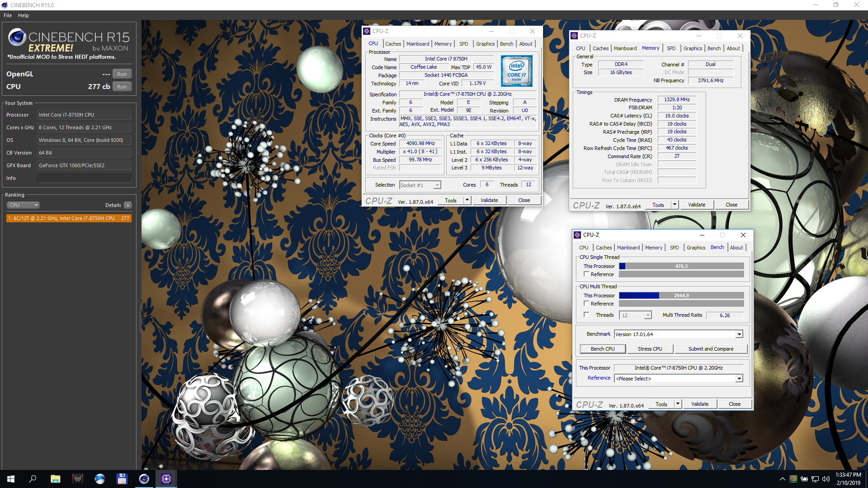868x488 pixels.
Task: Run the CPU benchmark in Cinebench
Action: click(x=122, y=87)
